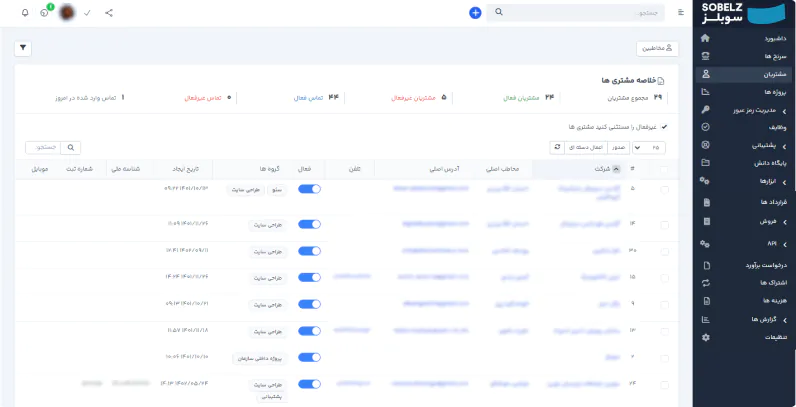This screenshot has height=407, width=796.
Task: Open وظایف via its check-circle icon
Action: (705, 127)
